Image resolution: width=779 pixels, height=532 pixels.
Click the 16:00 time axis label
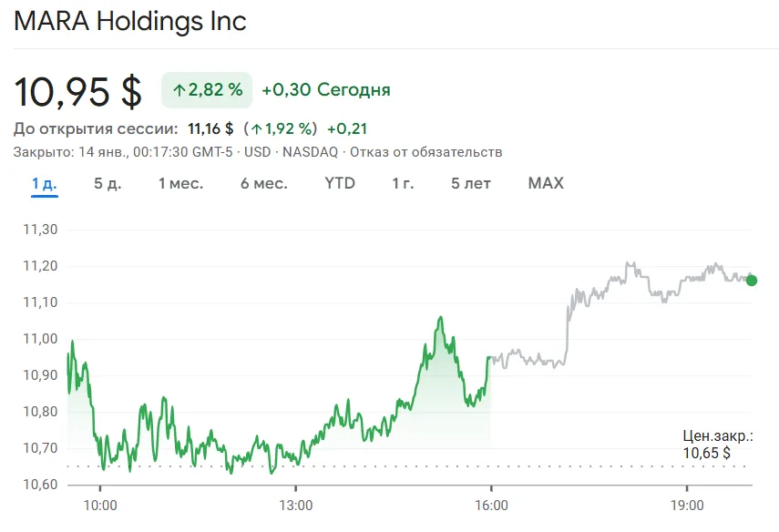pos(490,505)
